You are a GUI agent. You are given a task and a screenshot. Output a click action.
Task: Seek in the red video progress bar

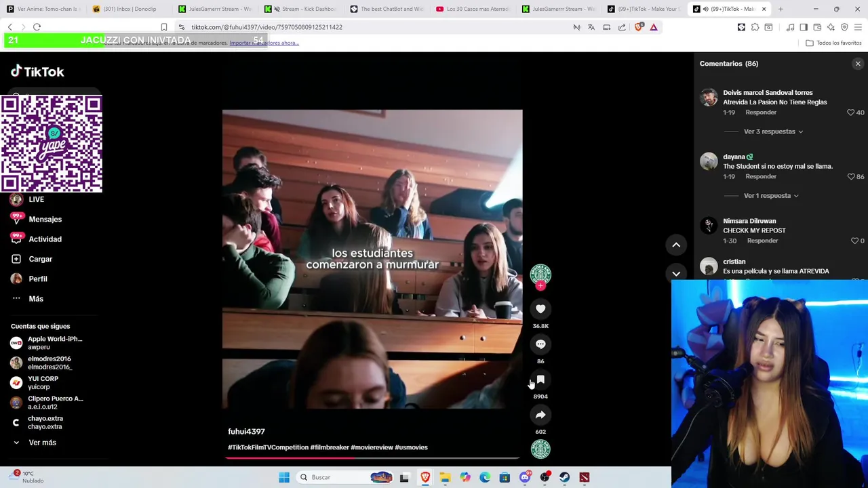click(x=372, y=458)
